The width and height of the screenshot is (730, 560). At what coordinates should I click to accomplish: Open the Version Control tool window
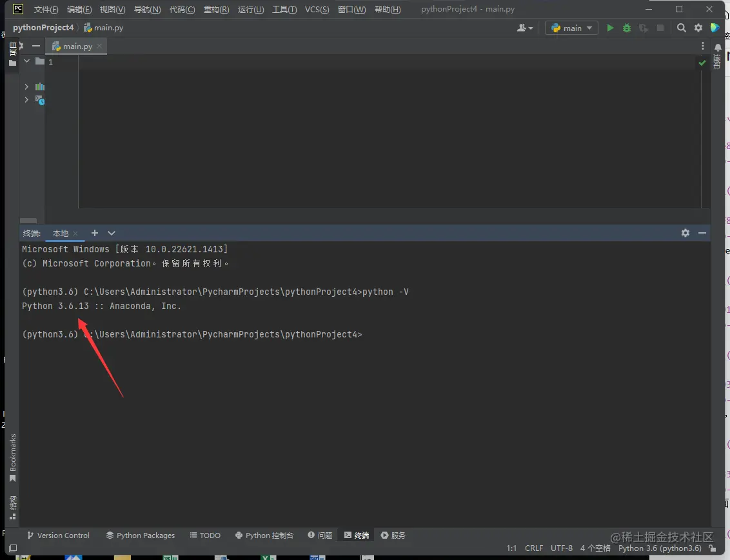point(58,535)
